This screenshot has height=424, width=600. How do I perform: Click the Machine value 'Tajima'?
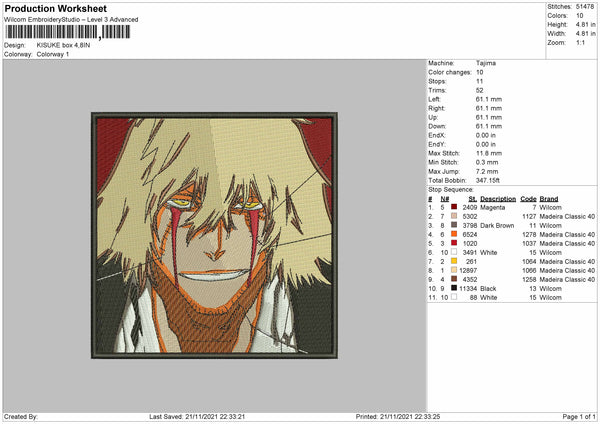[486, 63]
